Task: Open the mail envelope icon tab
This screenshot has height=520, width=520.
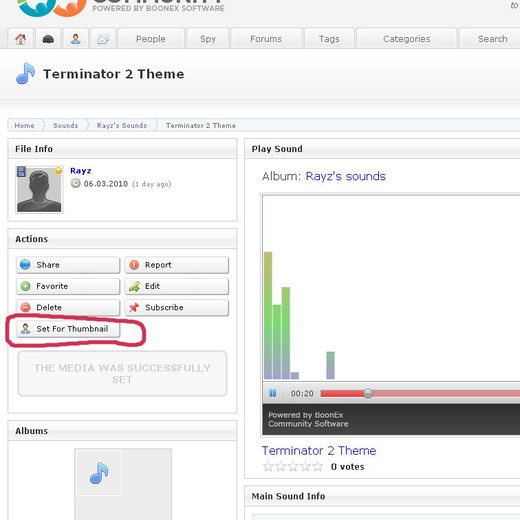Action: tap(103, 39)
